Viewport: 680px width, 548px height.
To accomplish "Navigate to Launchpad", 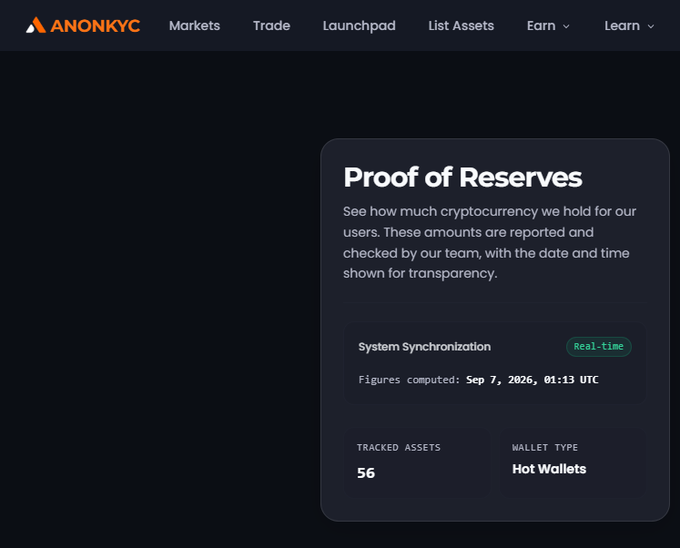I will coord(359,26).
